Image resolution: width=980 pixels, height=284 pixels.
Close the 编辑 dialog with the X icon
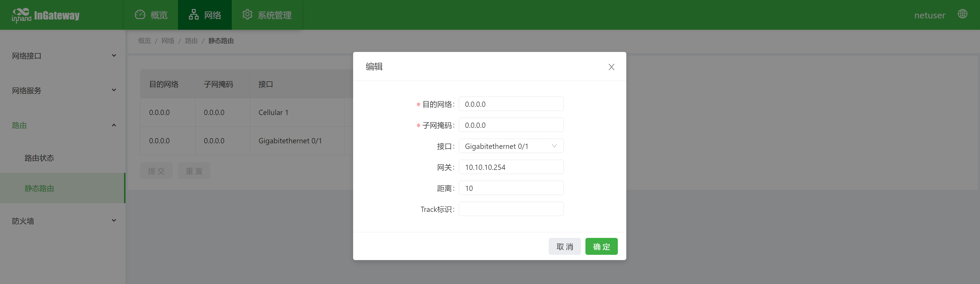611,67
